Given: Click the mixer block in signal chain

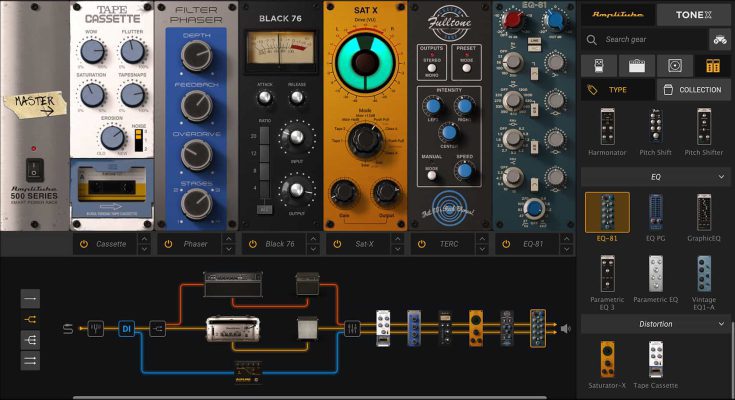Looking at the screenshot, I should 352,327.
